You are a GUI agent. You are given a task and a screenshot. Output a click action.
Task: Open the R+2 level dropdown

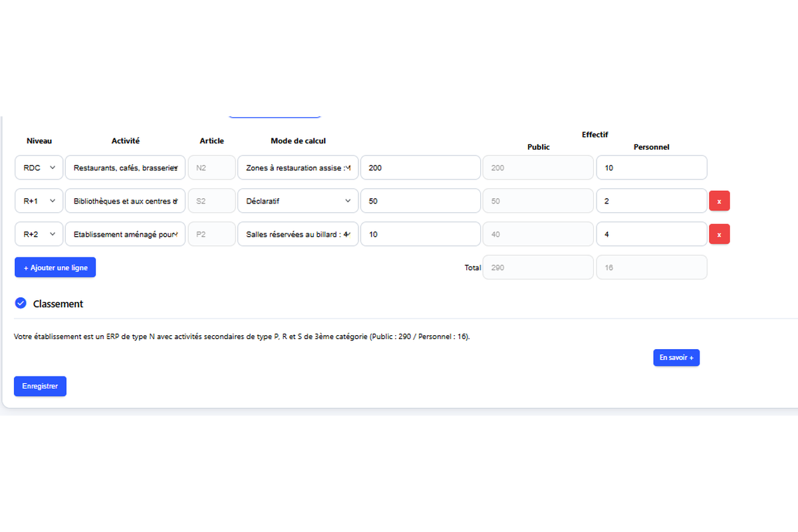point(39,234)
